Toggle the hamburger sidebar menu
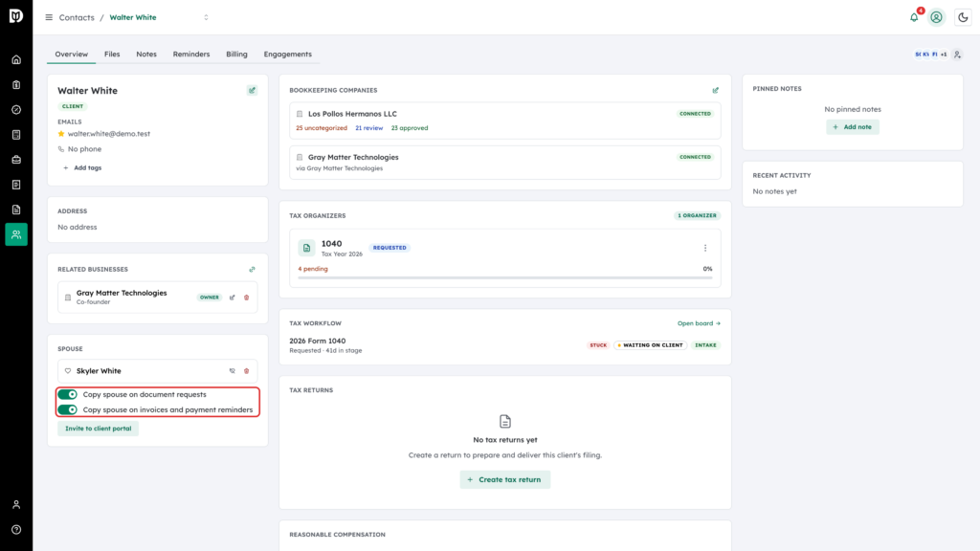 49,17
